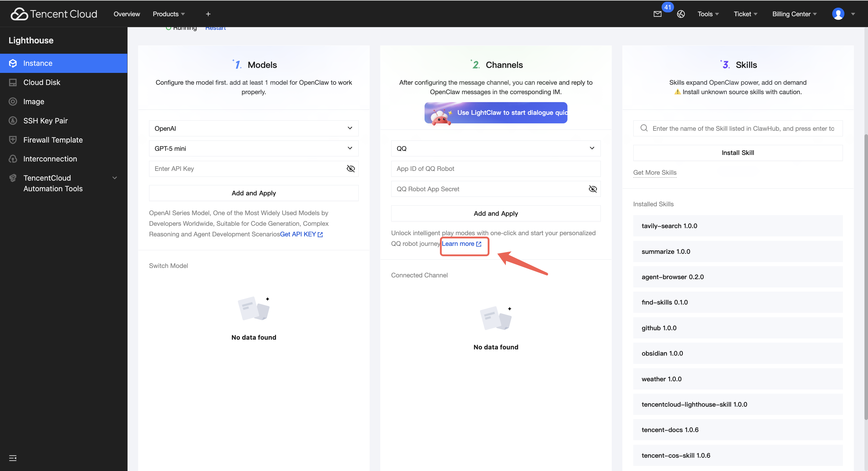Click the plus icon in top navigation
Screen dimensions: 868x471
coord(208,14)
